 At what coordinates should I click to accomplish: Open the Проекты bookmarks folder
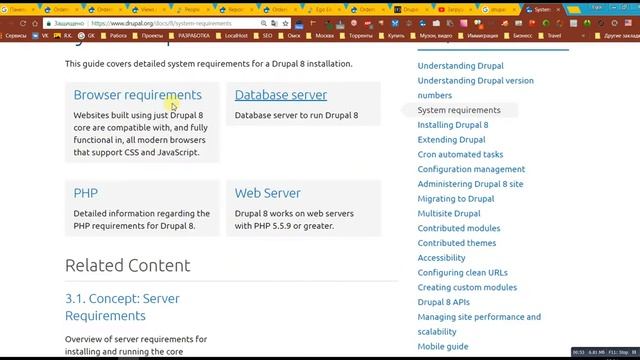(148, 36)
